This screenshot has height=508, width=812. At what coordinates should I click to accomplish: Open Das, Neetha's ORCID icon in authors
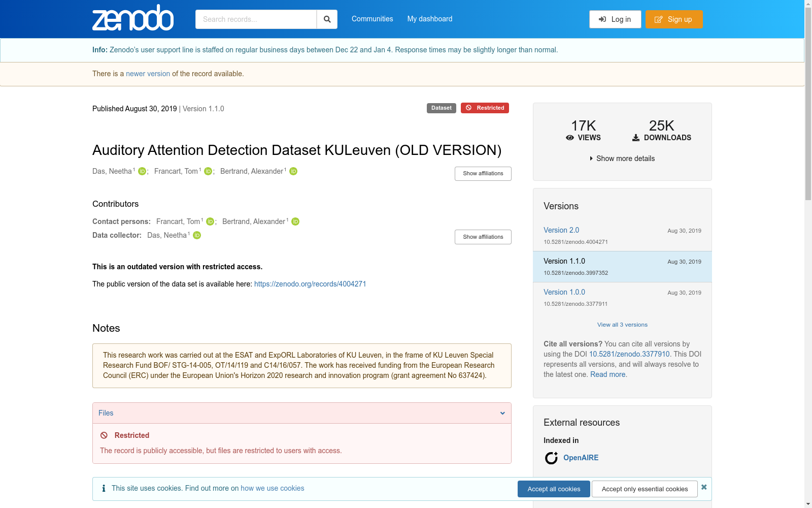142,172
